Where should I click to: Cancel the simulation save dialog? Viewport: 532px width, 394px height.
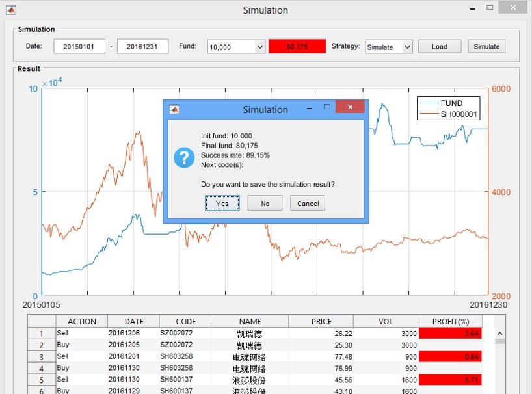[x=308, y=204]
